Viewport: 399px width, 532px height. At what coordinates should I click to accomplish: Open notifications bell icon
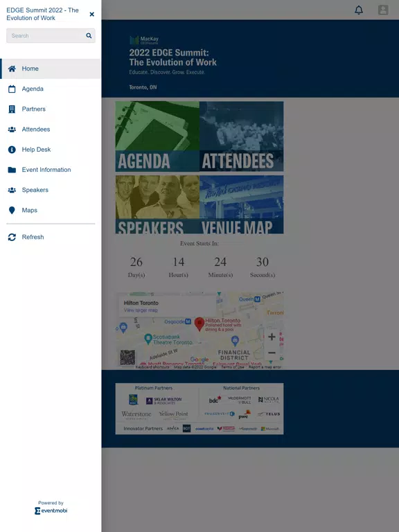tap(359, 10)
